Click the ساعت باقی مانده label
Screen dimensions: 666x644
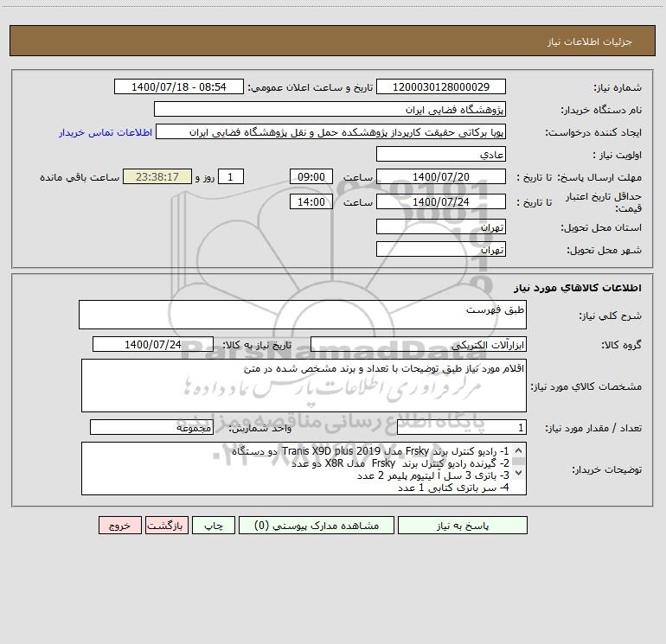tap(80, 177)
